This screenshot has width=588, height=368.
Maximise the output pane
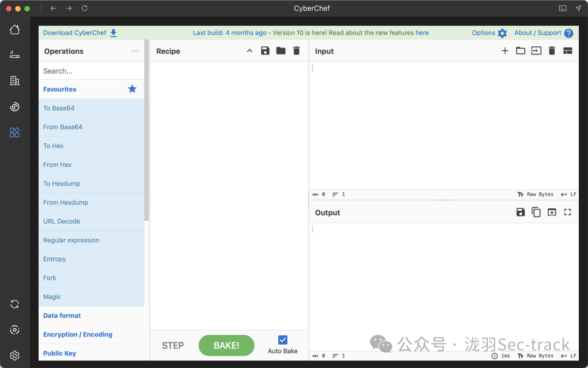(x=568, y=212)
